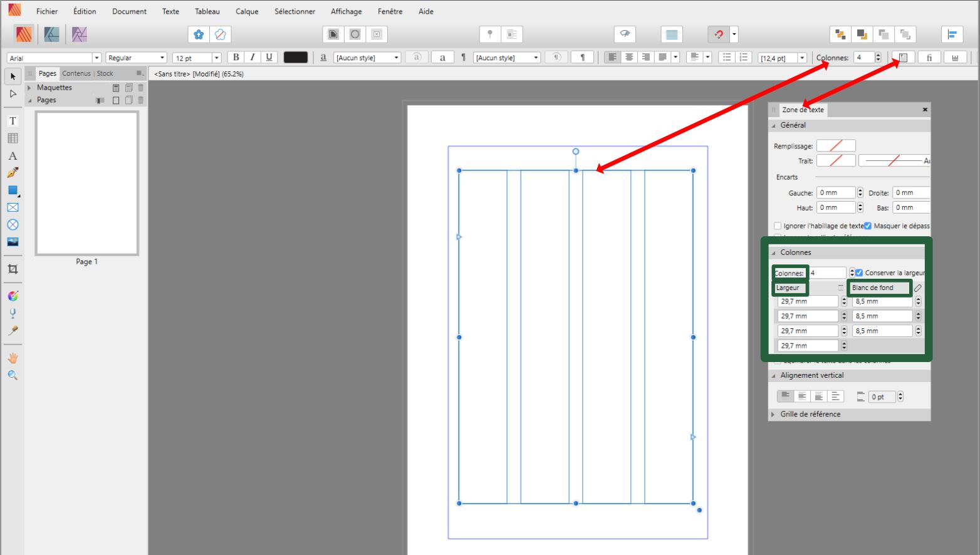
Task: Switch to the Contenus tab
Action: 76,73
